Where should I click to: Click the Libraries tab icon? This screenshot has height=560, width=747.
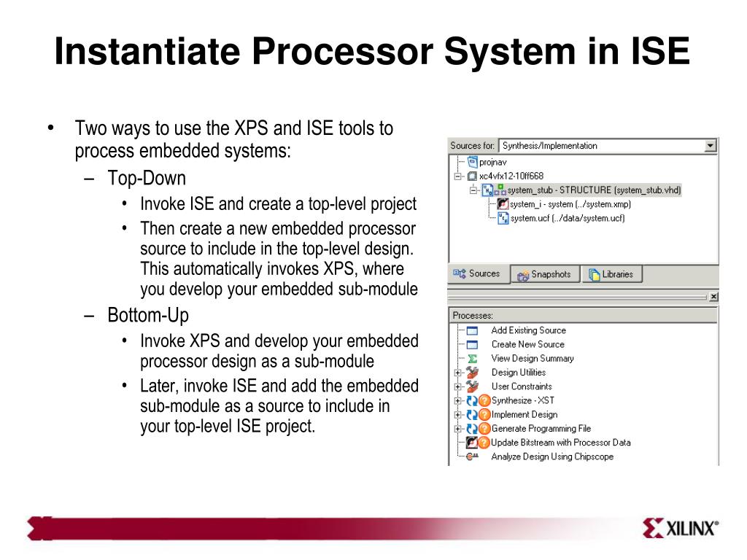click(x=594, y=275)
